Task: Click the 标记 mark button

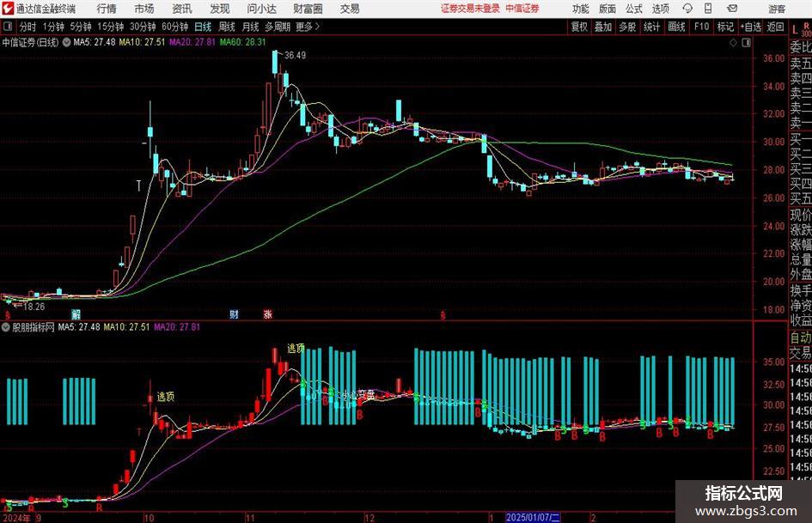Action: [725, 27]
